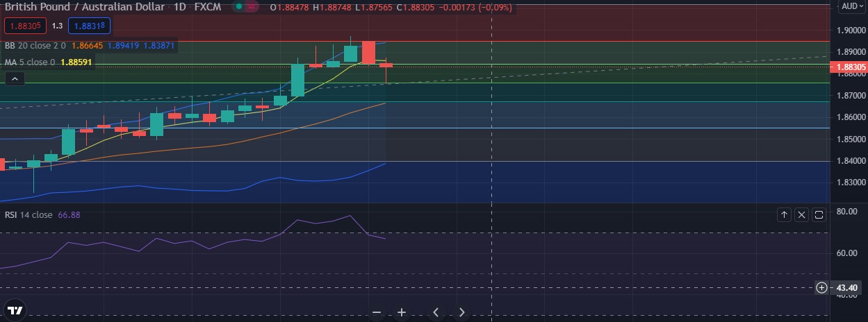Click the red sell price 1.88305 button
Screen dimensions: 868x322
[x=24, y=26]
